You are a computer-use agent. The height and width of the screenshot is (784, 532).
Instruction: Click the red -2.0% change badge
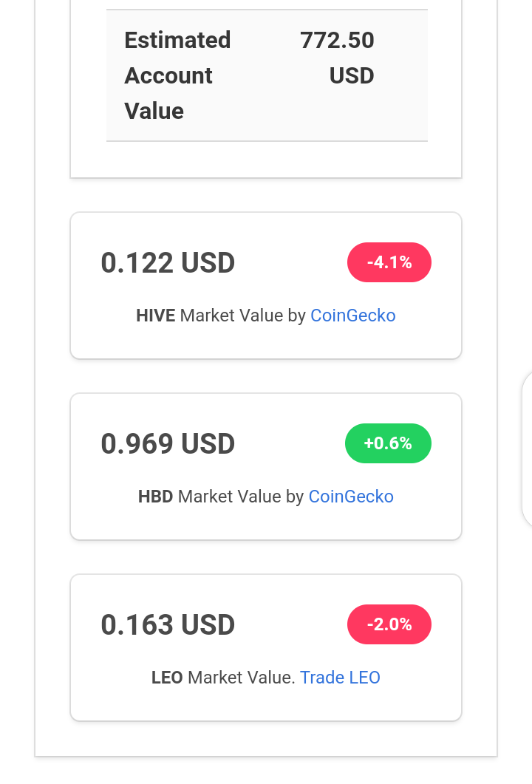pos(389,624)
